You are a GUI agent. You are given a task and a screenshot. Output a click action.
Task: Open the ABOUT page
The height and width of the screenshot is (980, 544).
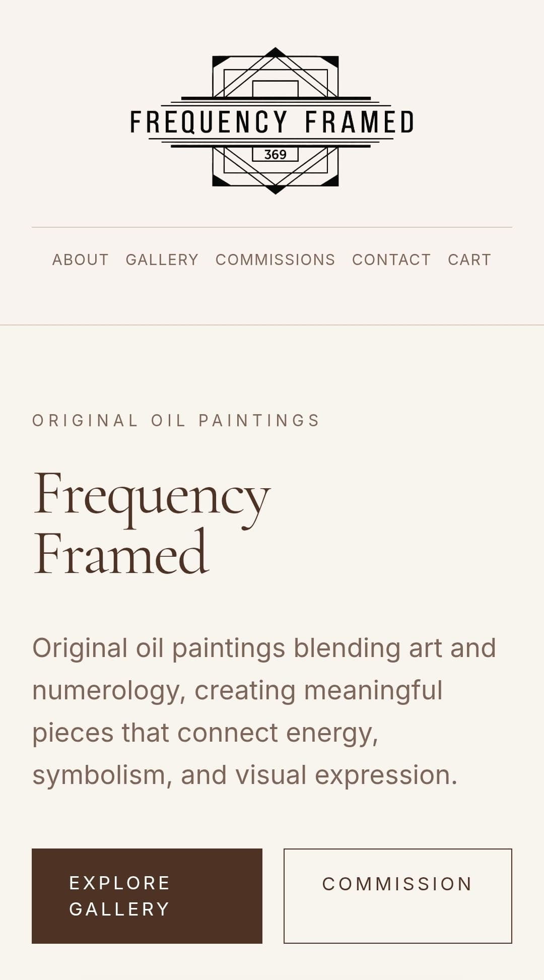80,259
